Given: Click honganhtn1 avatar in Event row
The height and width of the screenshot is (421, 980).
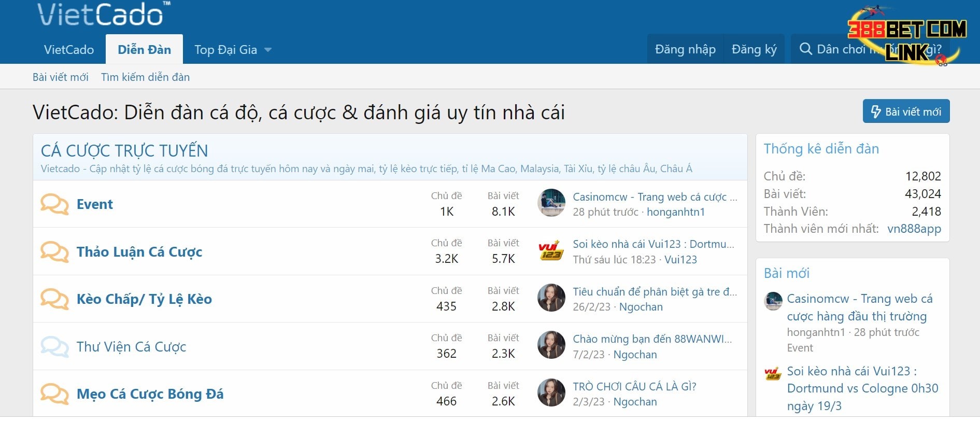Looking at the screenshot, I should [551, 203].
